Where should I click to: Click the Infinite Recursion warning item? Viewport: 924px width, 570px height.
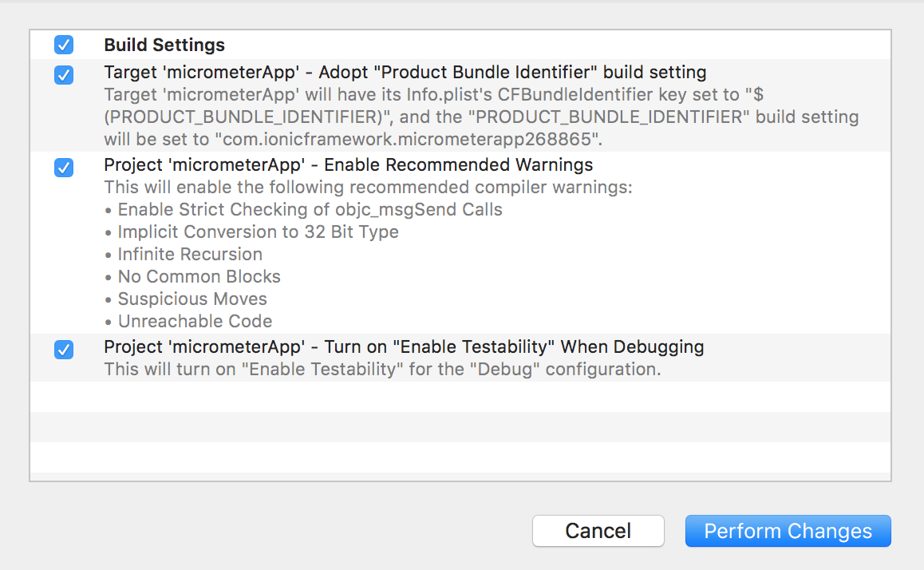190,255
